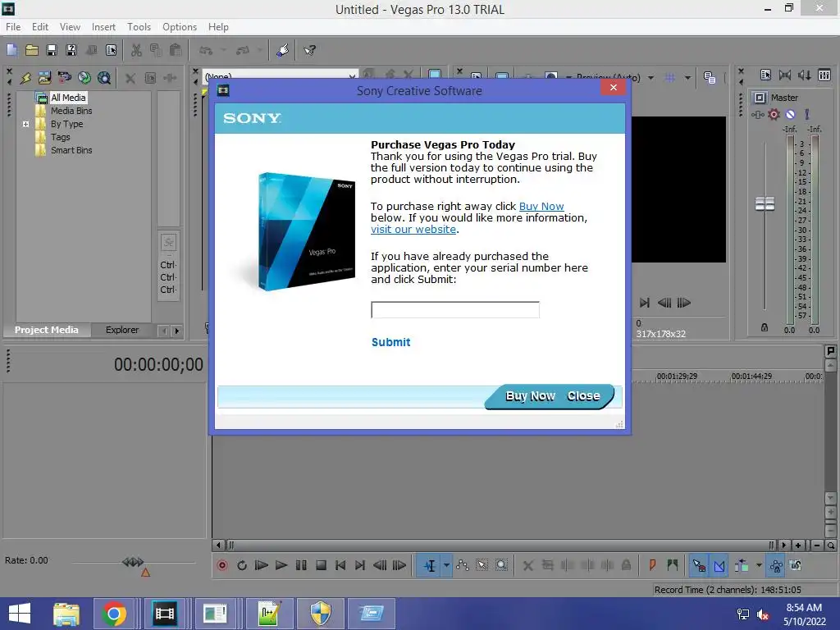Toggle Lock Envelopes to Events button
The width and height of the screenshot is (840, 630).
coord(776,565)
